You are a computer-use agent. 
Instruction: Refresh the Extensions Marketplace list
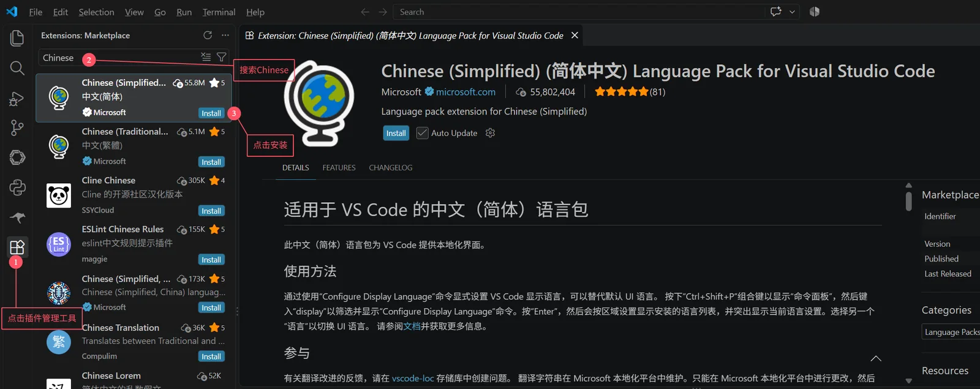point(208,36)
